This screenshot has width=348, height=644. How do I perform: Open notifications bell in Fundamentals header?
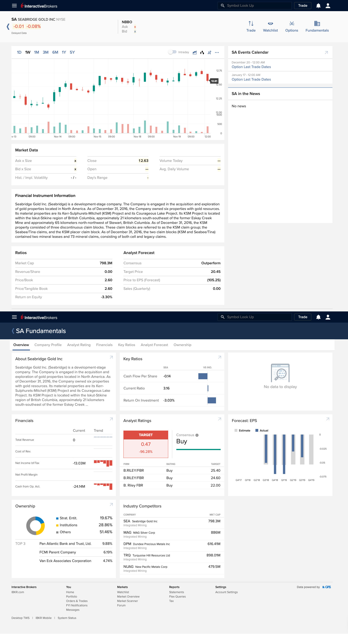[318, 317]
